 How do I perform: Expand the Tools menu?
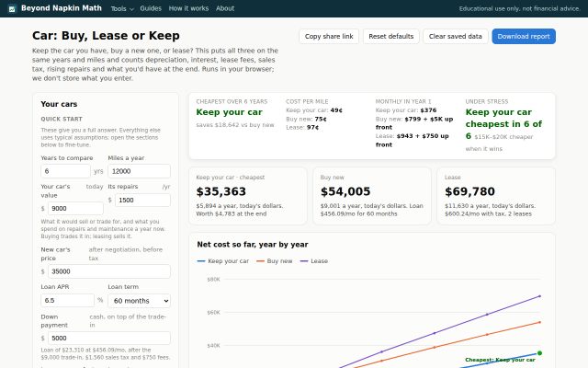coord(122,8)
